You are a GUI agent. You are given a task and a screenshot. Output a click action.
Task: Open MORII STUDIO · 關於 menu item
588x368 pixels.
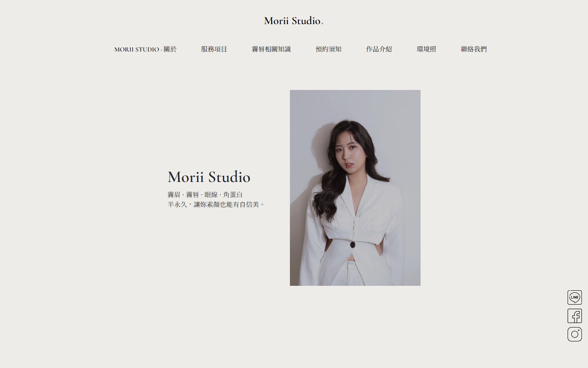point(145,49)
